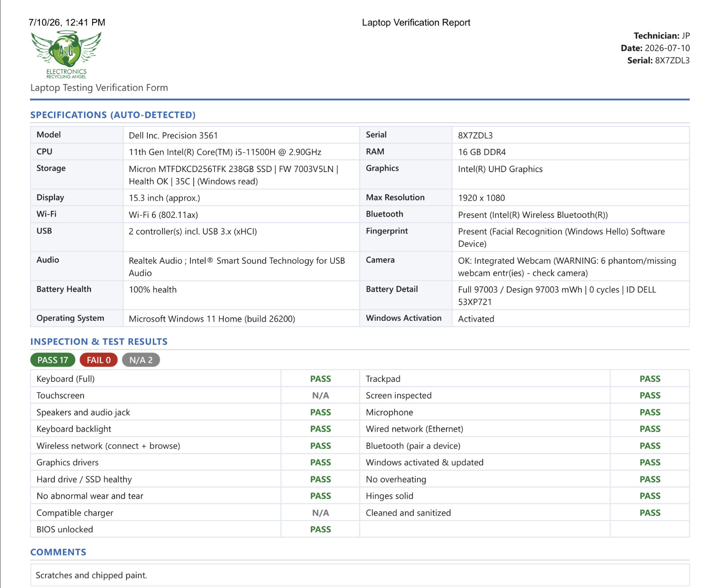Click the 'Wired network (Ethernet)' row label
The image size is (719, 588).
(x=414, y=429)
